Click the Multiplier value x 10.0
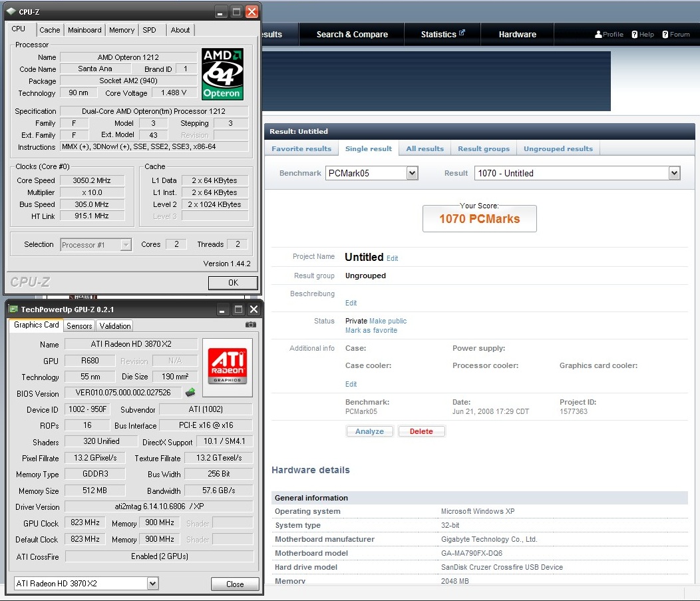The height and width of the screenshot is (601, 700). tap(92, 192)
